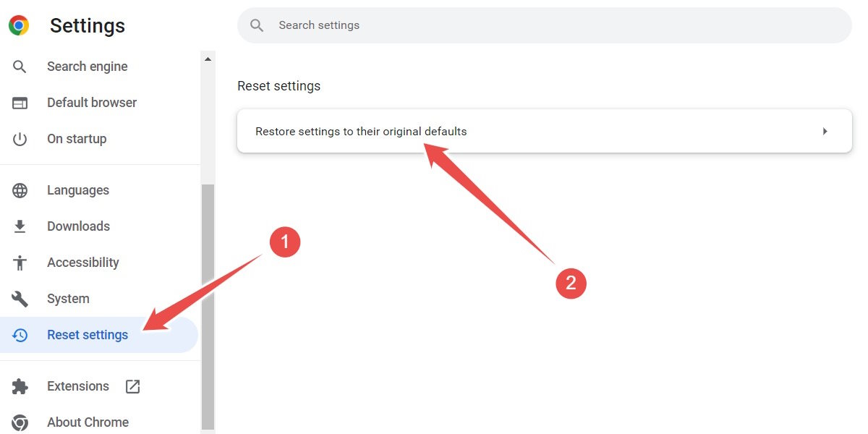The image size is (868, 434).
Task: Click the Downloads arrow icon
Action: point(19,226)
